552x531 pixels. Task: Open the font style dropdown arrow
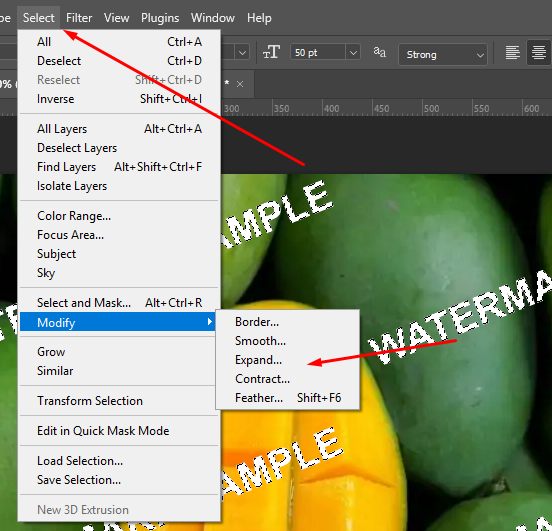242,53
